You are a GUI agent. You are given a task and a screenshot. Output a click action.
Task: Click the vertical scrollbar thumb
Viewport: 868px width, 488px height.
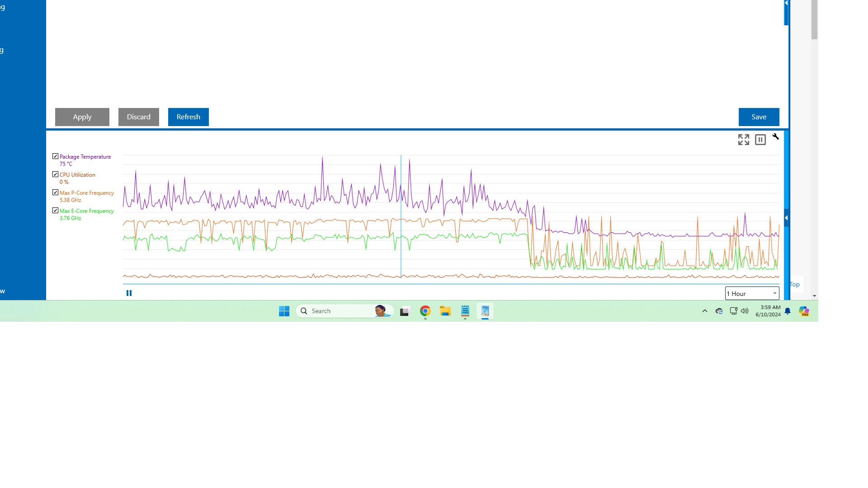pos(814,19)
